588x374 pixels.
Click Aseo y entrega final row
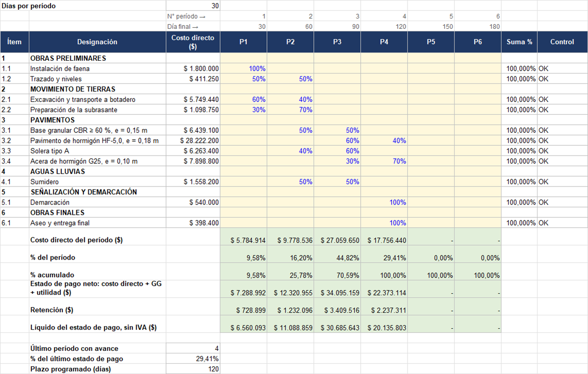[x=97, y=223]
